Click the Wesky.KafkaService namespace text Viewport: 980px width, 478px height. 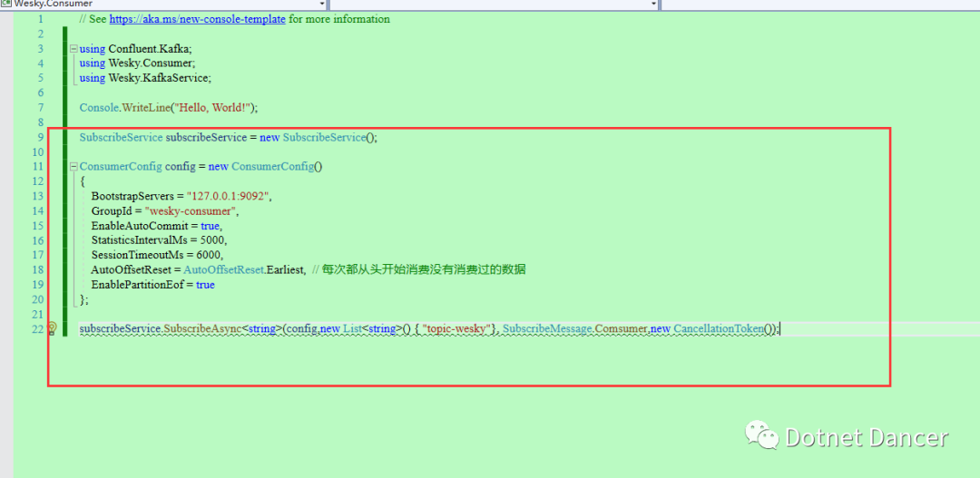point(159,78)
